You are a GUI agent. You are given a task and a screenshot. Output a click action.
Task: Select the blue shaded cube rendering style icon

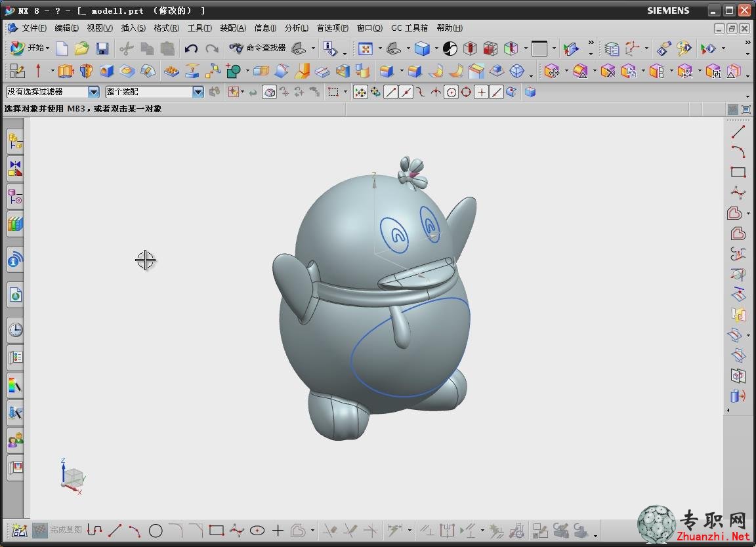(422, 48)
